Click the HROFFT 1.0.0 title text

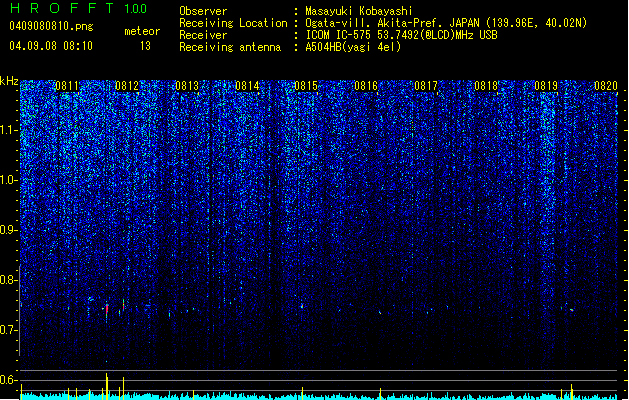pos(78,8)
